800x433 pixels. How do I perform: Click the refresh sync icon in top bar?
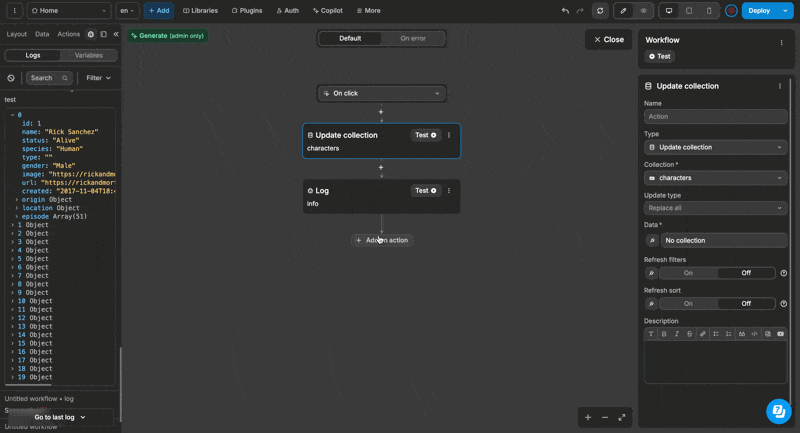point(600,11)
